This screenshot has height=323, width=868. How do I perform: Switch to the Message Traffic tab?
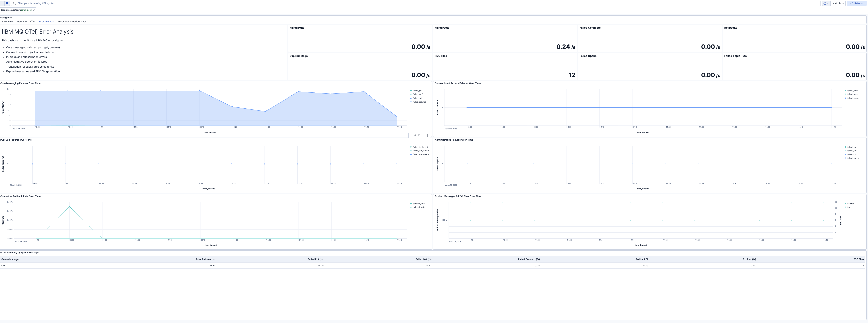25,22
